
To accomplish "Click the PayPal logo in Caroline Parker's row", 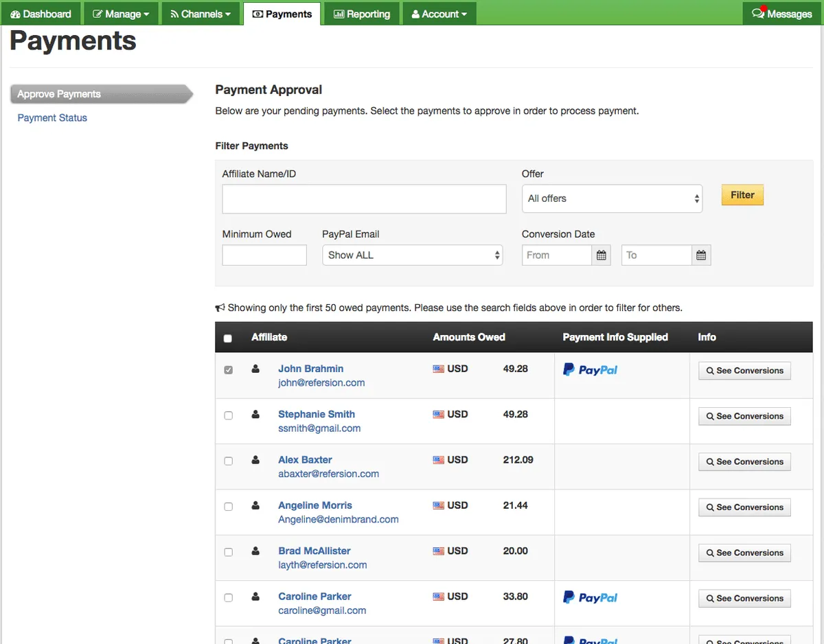I will point(590,598).
